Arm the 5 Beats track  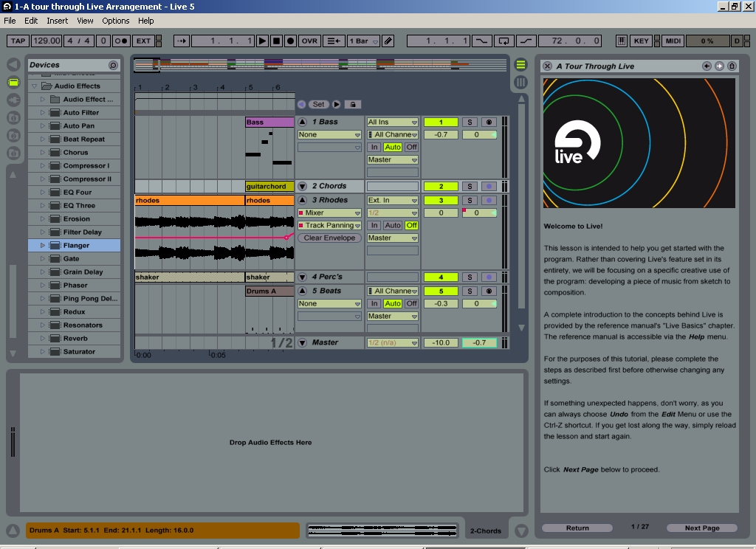[489, 291]
